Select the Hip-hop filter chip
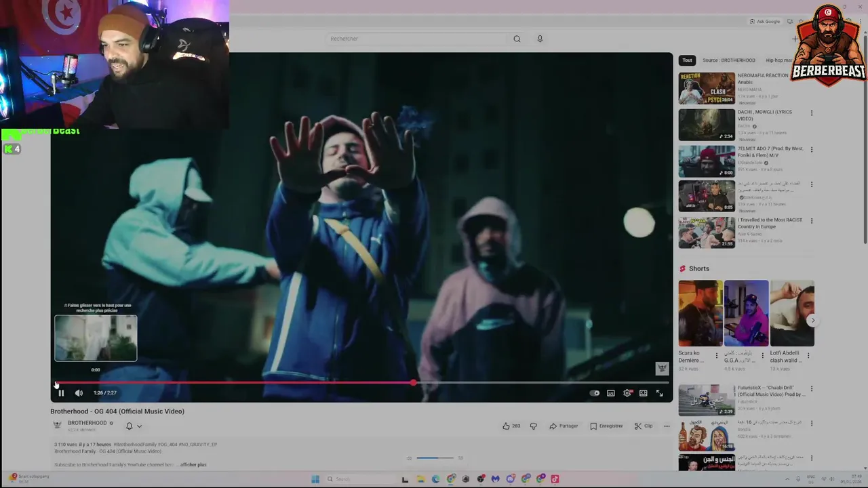 pos(778,60)
